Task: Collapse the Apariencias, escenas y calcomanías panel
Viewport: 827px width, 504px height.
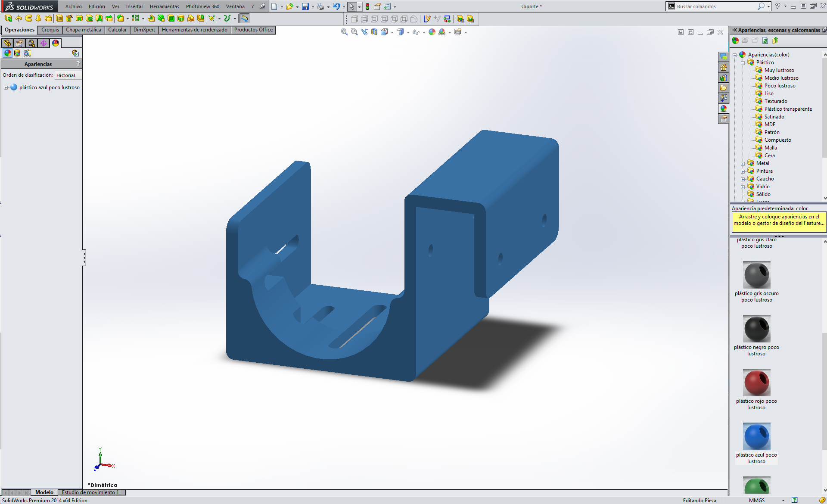Action: [x=735, y=30]
